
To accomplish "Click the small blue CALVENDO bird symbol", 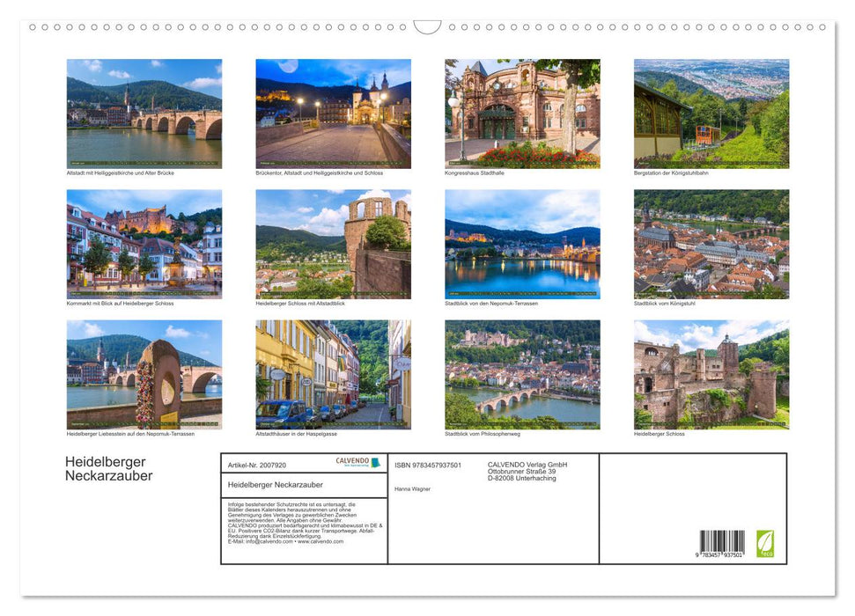I will tap(375, 462).
